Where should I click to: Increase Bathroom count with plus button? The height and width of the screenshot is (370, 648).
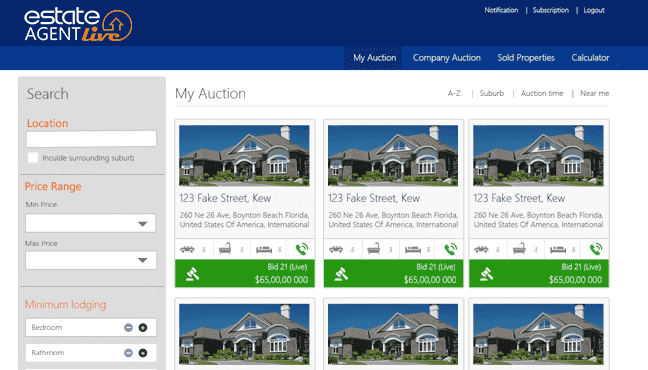[143, 353]
